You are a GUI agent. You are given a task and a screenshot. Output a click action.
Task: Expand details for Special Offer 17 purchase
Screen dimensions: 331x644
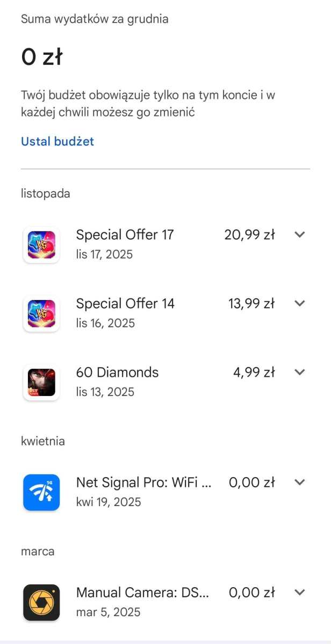point(299,235)
